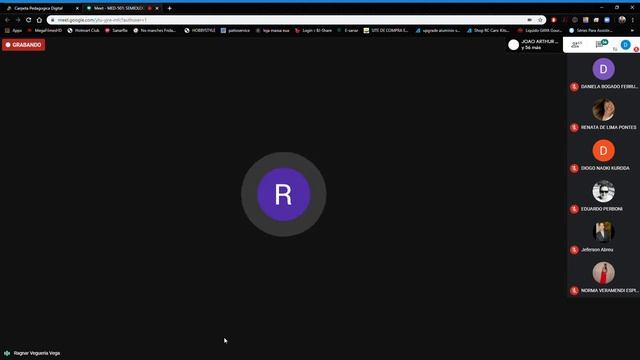This screenshot has height=360, width=640.
Task: Click the speaking indicator beside Ragnar Vegueria Vega
Action: (x=7, y=353)
